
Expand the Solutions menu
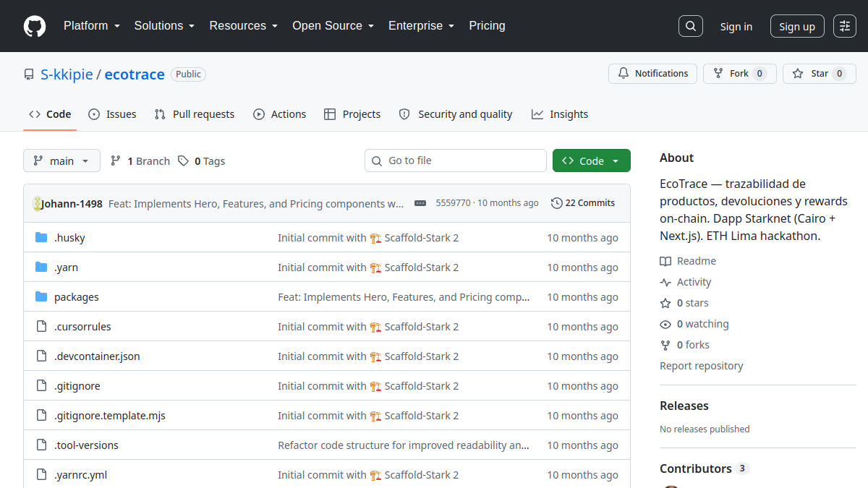coord(164,26)
